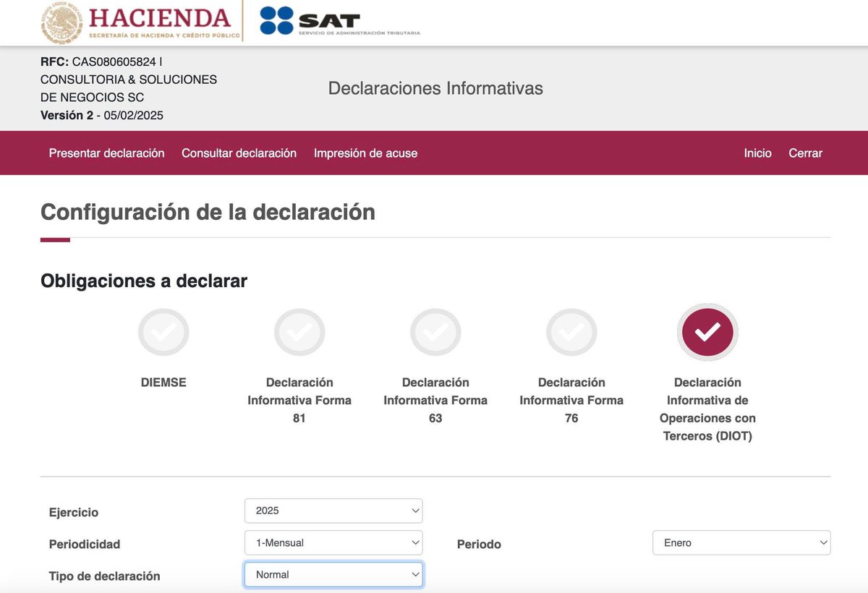Image resolution: width=868 pixels, height=593 pixels.
Task: Click the Declaración Informativa Forma 63 label
Action: (x=435, y=400)
